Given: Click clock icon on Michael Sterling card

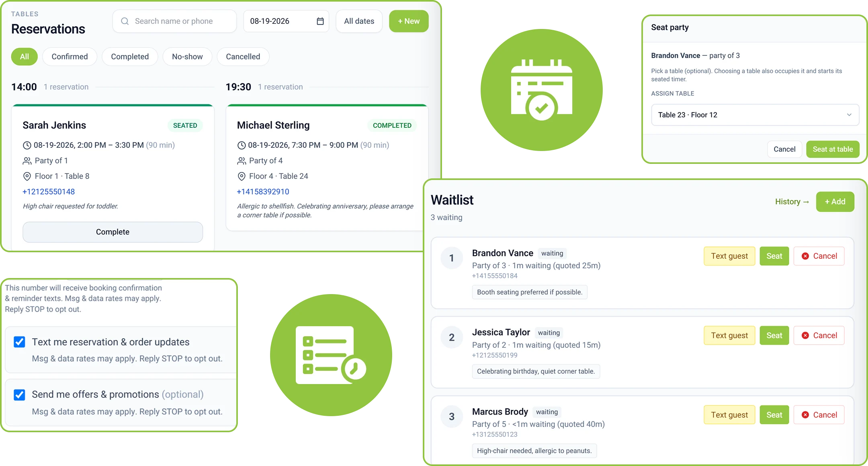Looking at the screenshot, I should pyautogui.click(x=242, y=145).
